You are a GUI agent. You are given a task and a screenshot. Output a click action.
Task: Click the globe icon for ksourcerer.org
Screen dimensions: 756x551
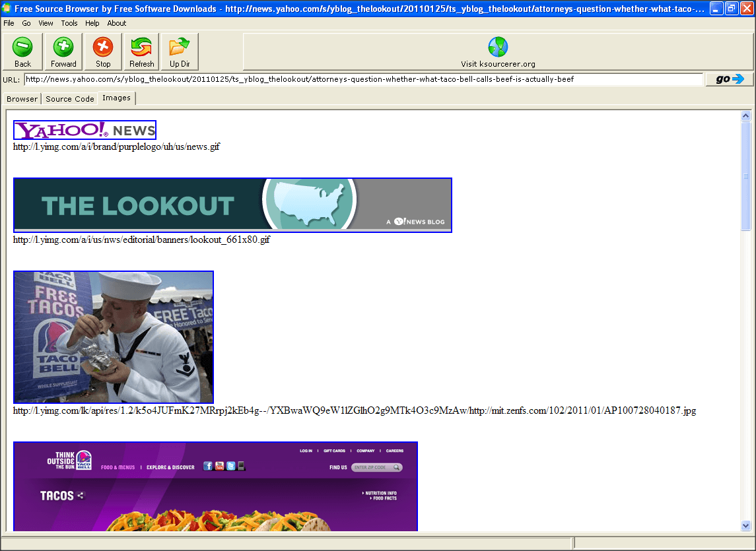(497, 46)
